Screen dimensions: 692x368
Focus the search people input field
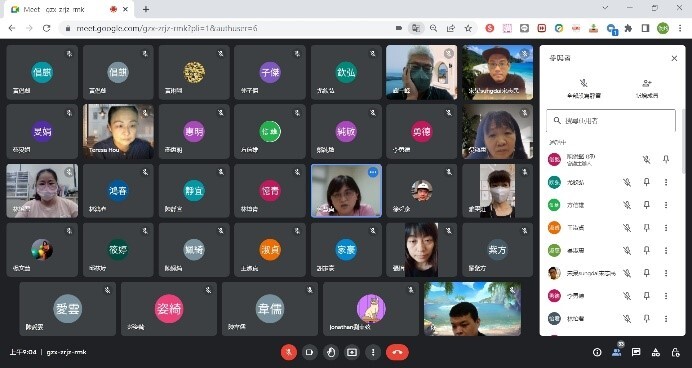[611, 120]
